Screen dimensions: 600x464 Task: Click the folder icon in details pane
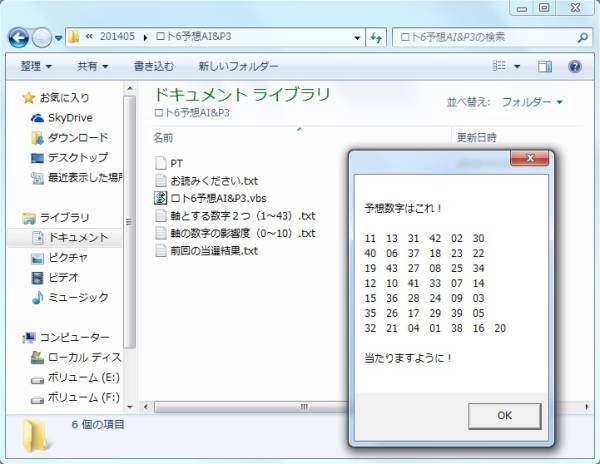(35, 436)
